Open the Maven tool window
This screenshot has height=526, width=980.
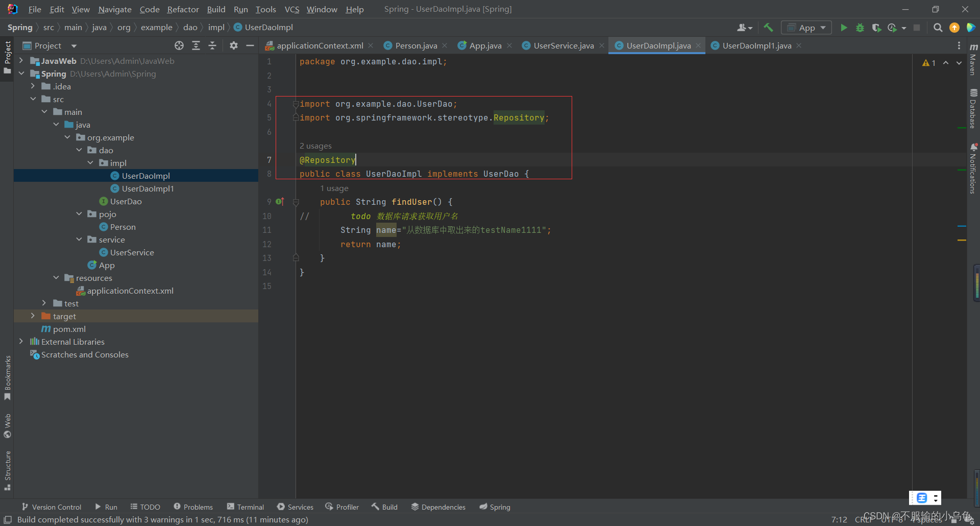[x=973, y=58]
